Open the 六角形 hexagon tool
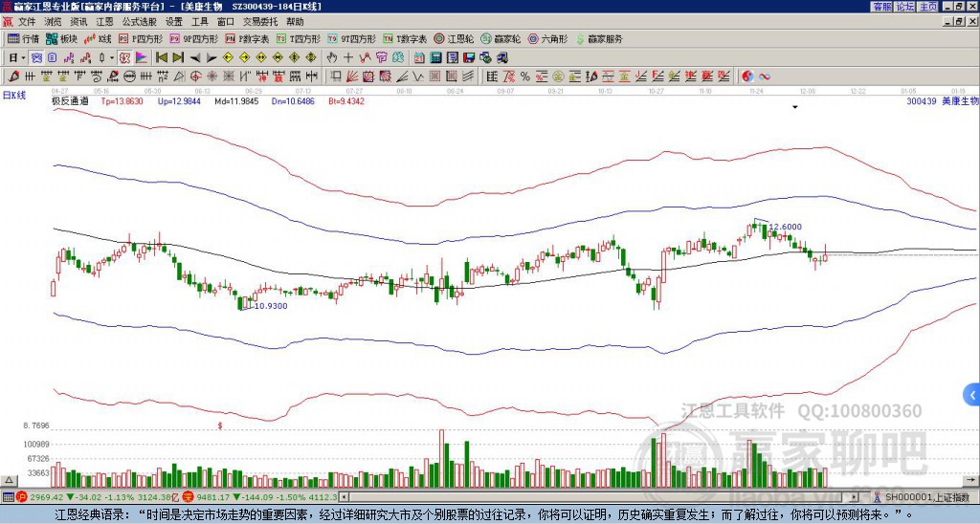Viewport: 980px width, 524px height. coord(547,38)
